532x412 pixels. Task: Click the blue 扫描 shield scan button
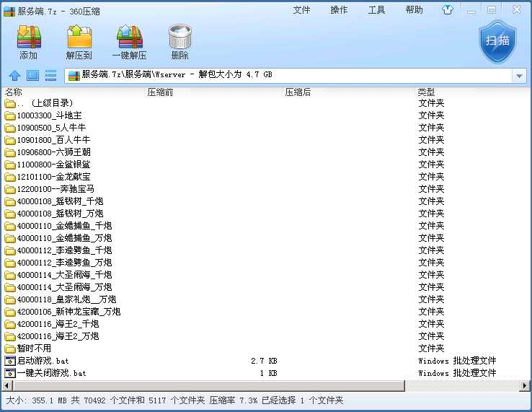coord(497,41)
